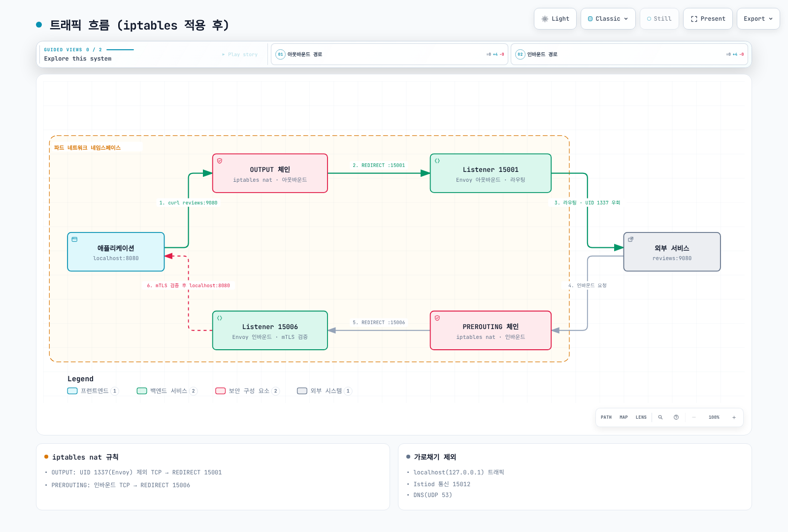Enter Present mode
Viewport: 788px width, 532px height.
click(x=708, y=19)
